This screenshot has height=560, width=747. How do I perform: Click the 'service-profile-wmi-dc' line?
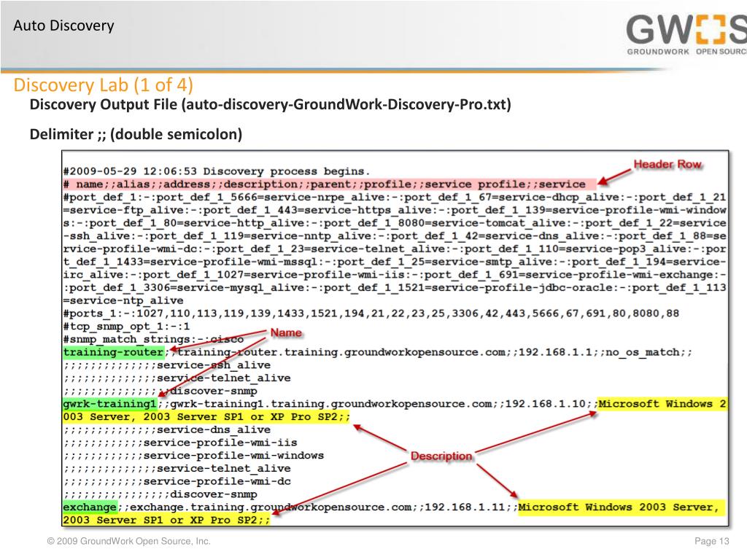177,481
